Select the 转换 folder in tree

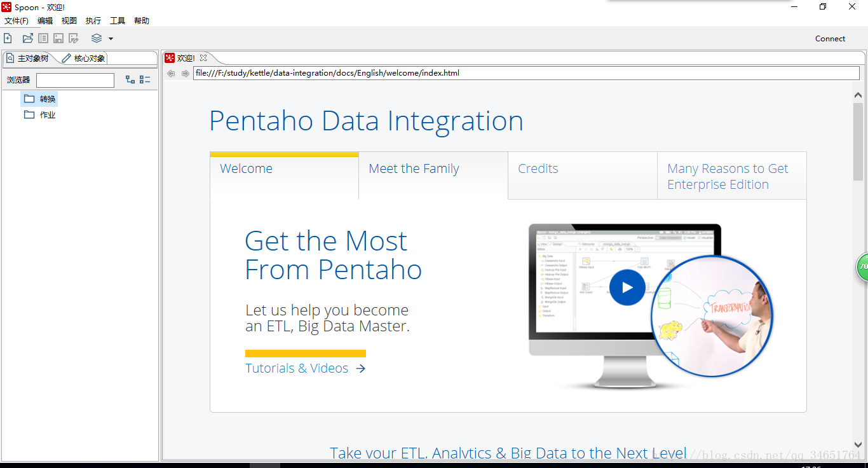tap(40, 99)
